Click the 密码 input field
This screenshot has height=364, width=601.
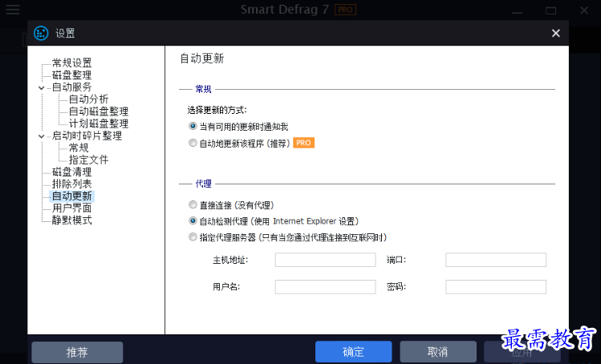tap(496, 287)
